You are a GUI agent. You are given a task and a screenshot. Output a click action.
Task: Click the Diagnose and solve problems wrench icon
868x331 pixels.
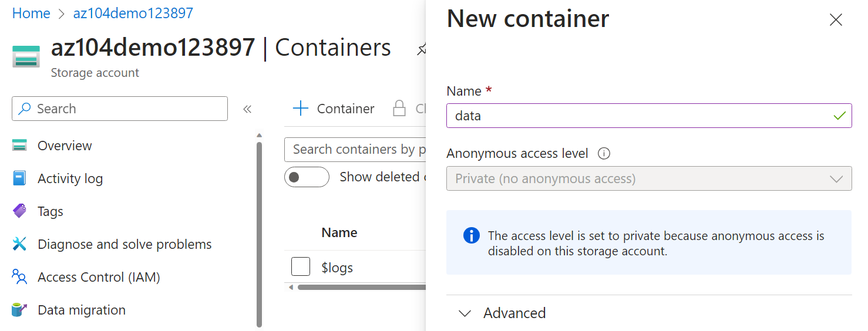(x=19, y=244)
